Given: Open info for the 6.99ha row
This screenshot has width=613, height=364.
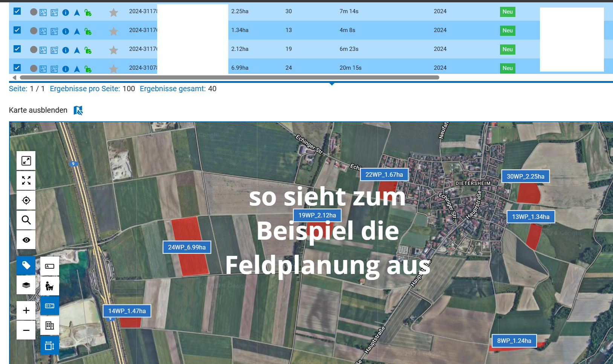Looking at the screenshot, I should (x=66, y=69).
